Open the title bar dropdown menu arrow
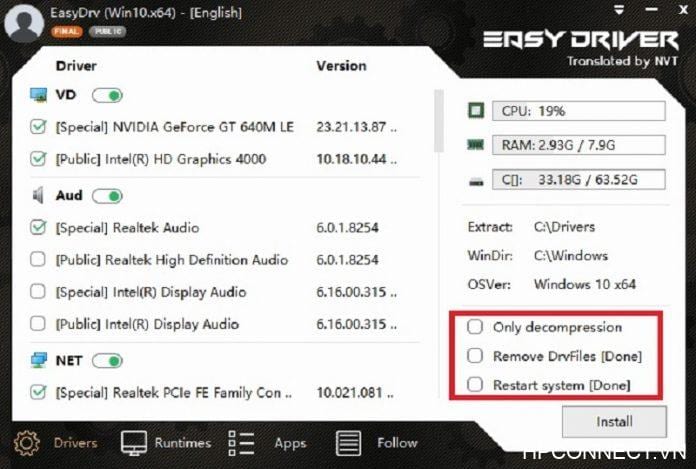Viewport: 696px width, 469px height. [x=620, y=9]
